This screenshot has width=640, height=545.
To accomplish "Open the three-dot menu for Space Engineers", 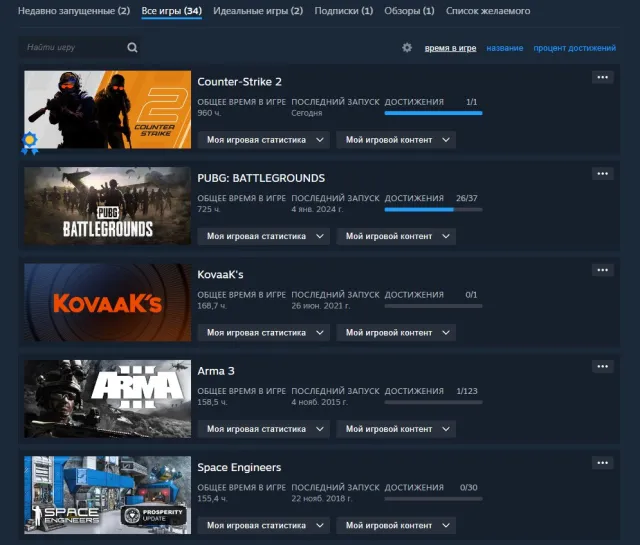I will 602,463.
